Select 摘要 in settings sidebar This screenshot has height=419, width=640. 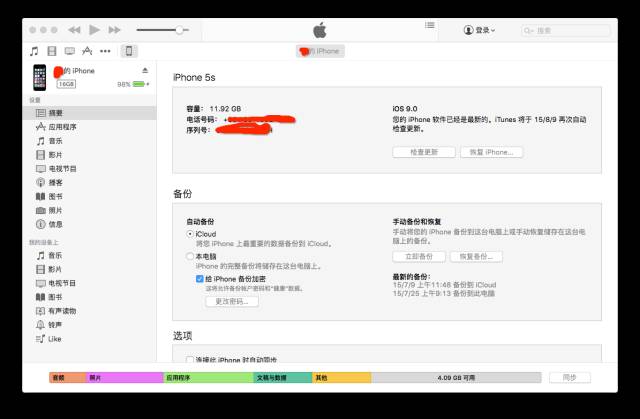pyautogui.click(x=90, y=113)
